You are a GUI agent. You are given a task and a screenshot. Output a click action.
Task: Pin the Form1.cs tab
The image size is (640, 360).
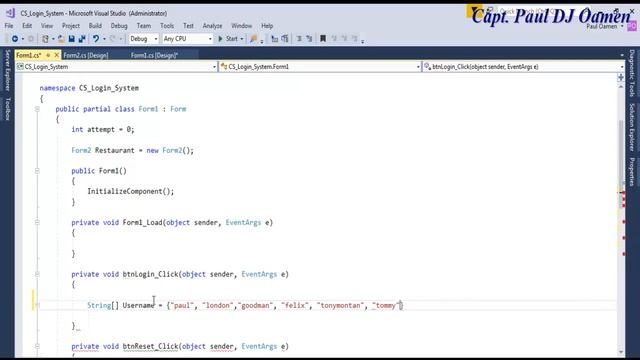point(48,55)
